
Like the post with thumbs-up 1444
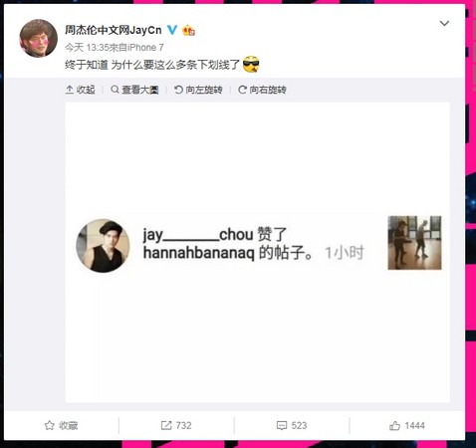point(407,425)
